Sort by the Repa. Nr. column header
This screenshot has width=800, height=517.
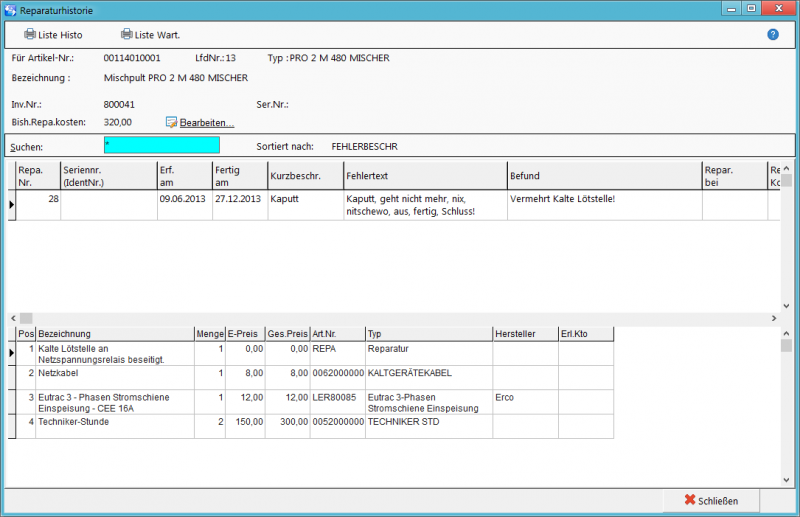click(38, 176)
